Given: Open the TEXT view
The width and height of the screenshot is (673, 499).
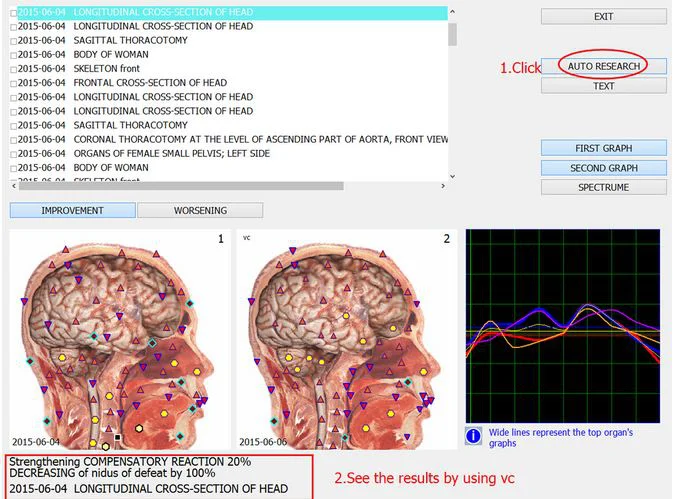Looking at the screenshot, I should tap(603, 86).
